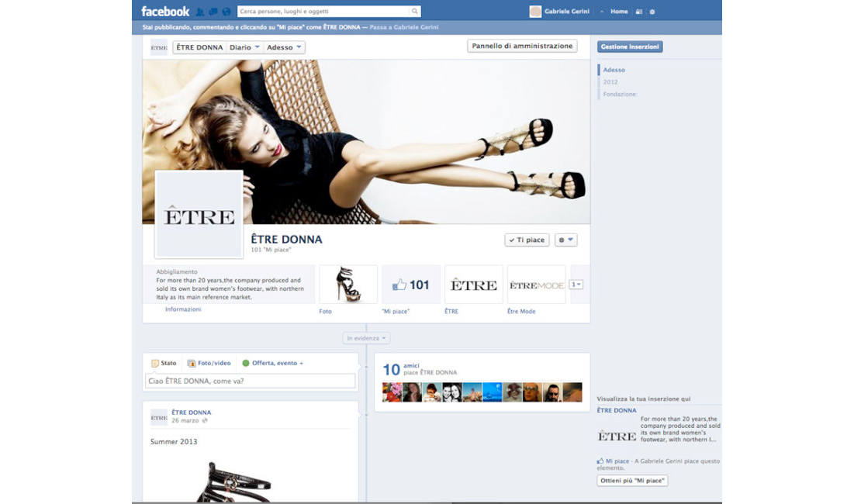Click ÊTRE avatar icon on the post
This screenshot has height=504, width=854.
pos(158,417)
